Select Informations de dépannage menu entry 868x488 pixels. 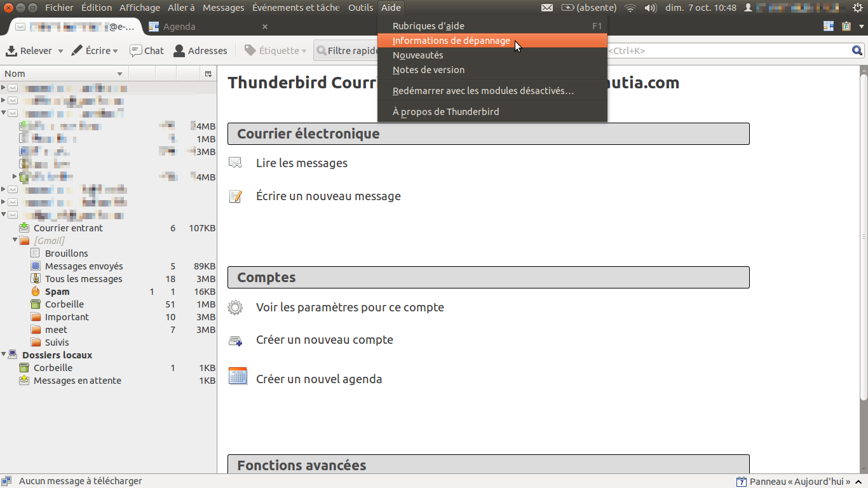[451, 41]
